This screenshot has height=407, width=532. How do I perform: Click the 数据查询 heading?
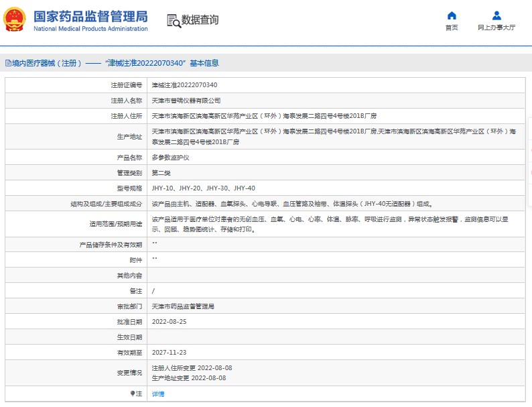(200, 19)
